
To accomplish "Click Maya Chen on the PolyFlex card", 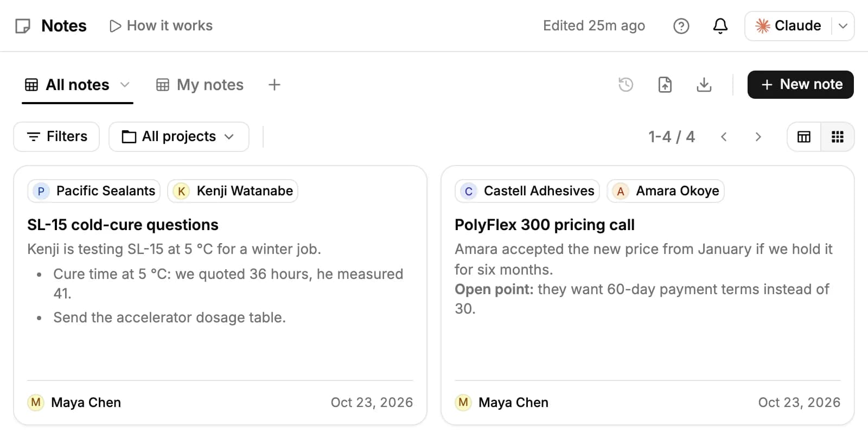I will point(502,402).
